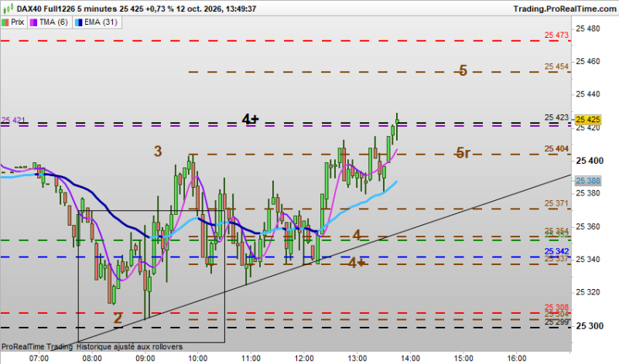
Task: Click the red 25 308 level label
Action: click(556, 307)
